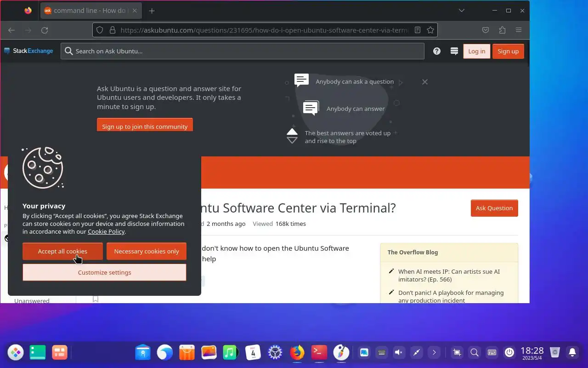
Task: Bookmark this page with star icon
Action: coord(430,30)
